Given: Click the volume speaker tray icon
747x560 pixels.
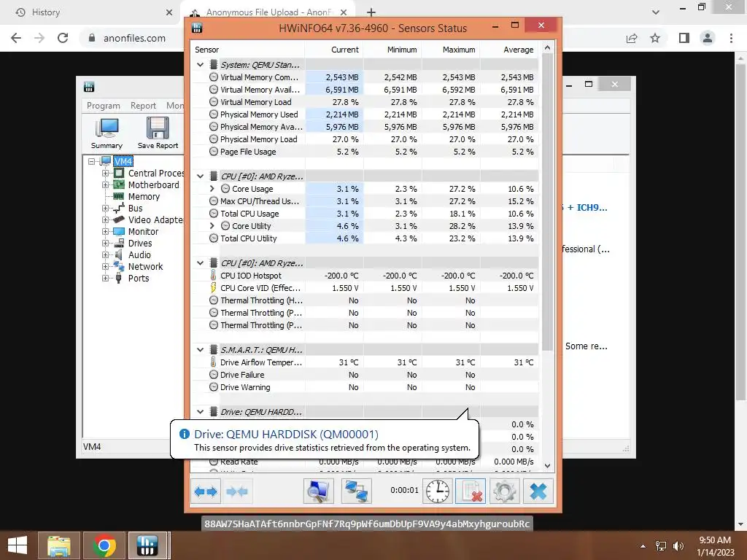Looking at the screenshot, I should point(678,545).
